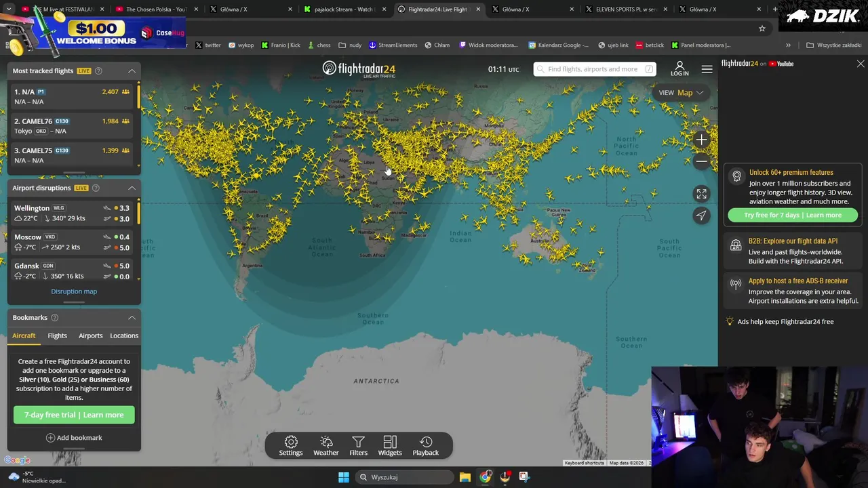Open the Widgets panel

tap(390, 445)
